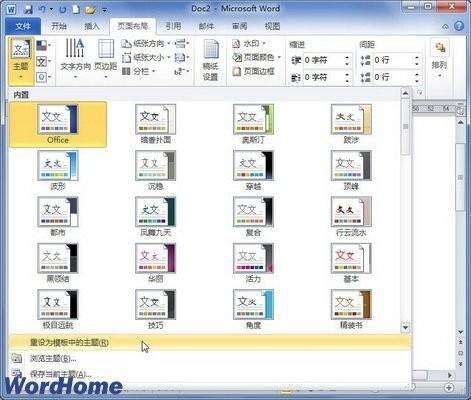The width and height of the screenshot is (471, 400).
Task: Apply the 行云流水 theme
Action: 351,216
